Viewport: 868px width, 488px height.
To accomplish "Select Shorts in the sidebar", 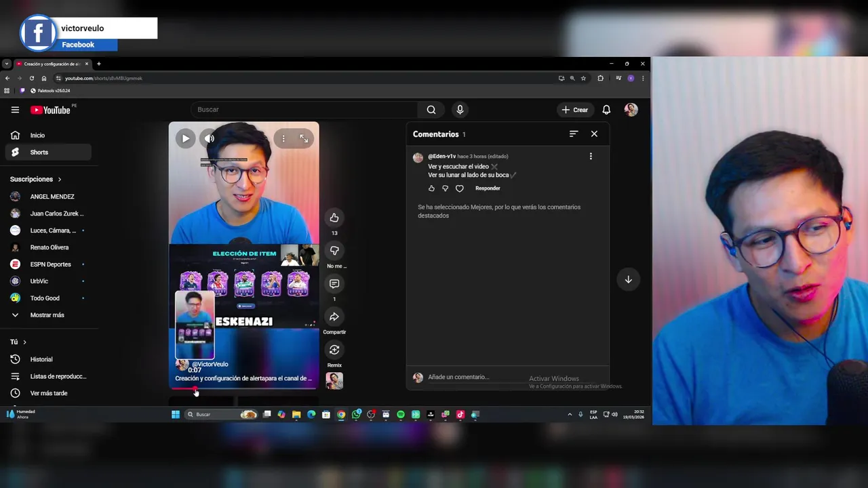I will [x=47, y=152].
